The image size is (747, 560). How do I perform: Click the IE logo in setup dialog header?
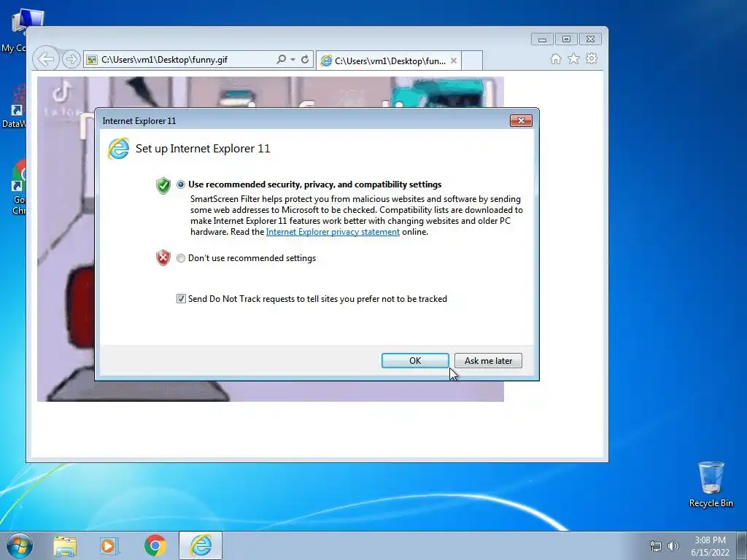pyautogui.click(x=119, y=149)
